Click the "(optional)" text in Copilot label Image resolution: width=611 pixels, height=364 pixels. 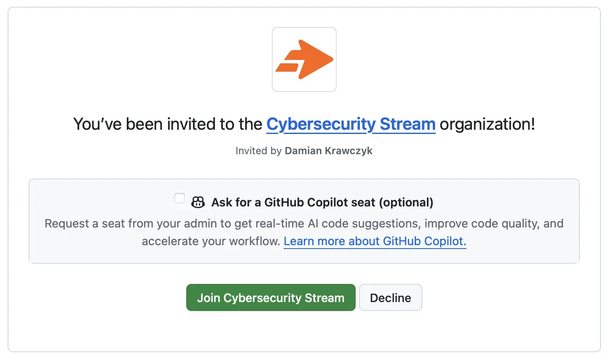click(406, 202)
